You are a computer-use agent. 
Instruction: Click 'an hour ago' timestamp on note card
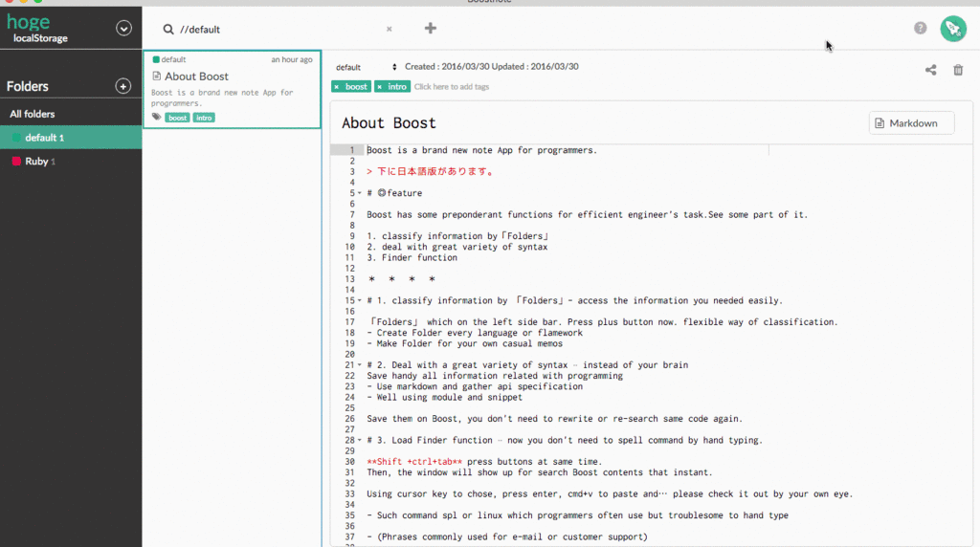pos(292,60)
